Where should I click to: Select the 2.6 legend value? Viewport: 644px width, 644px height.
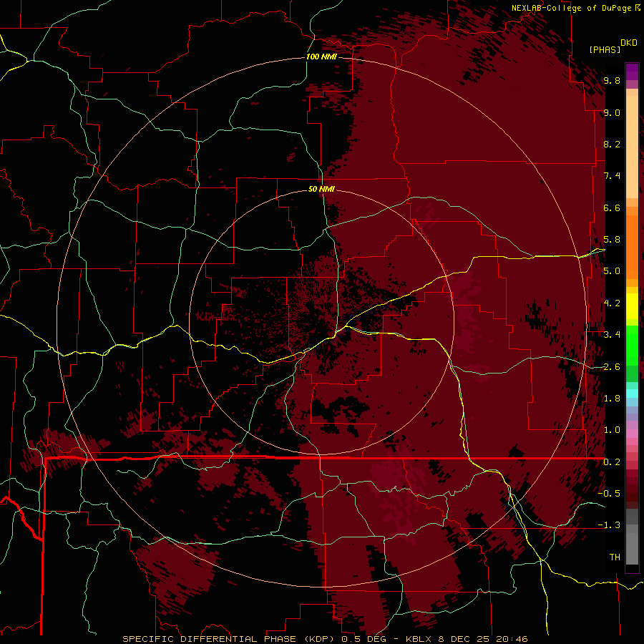click(x=612, y=367)
